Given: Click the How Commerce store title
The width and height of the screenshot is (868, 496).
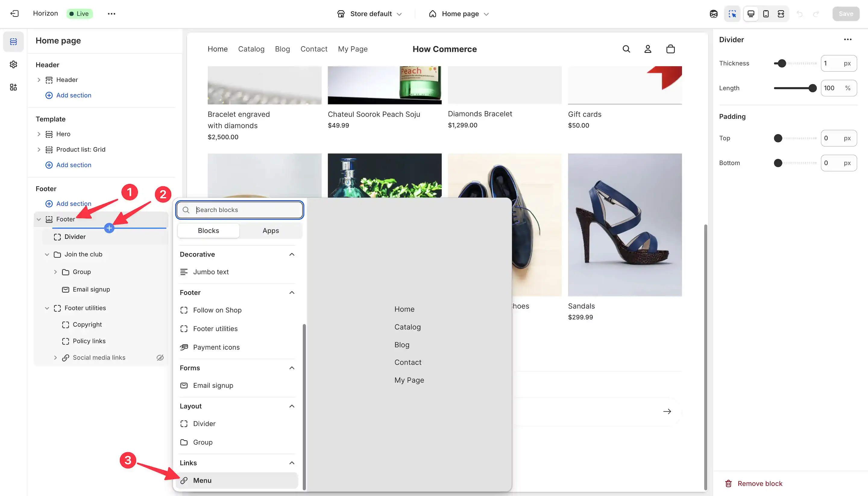Looking at the screenshot, I should click(445, 49).
